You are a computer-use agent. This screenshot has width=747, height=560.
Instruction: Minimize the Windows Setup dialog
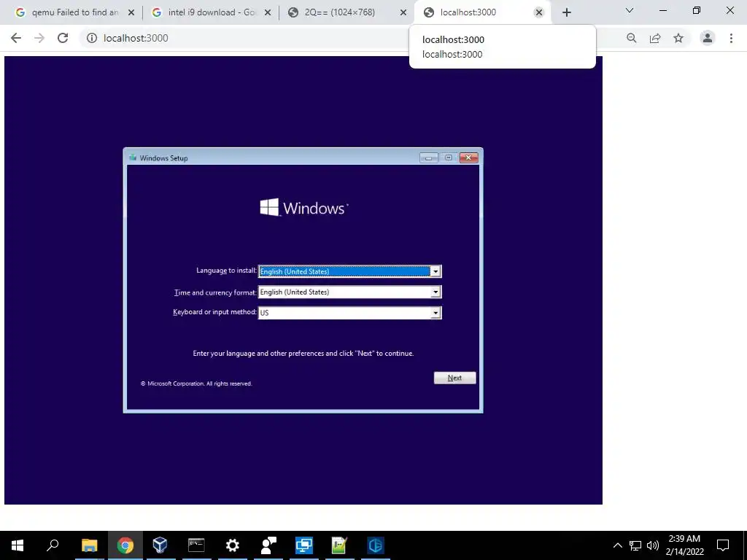tap(429, 157)
